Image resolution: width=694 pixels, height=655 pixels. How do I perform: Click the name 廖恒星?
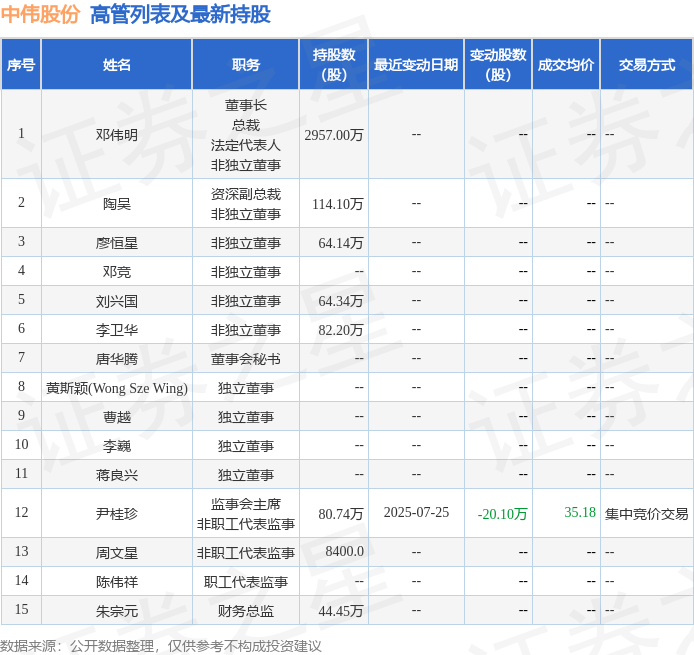117,243
